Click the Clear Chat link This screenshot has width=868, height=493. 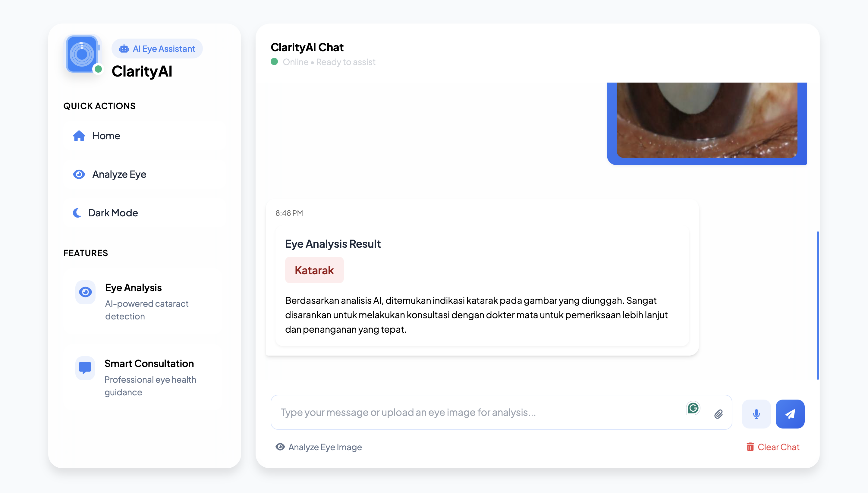pos(778,447)
